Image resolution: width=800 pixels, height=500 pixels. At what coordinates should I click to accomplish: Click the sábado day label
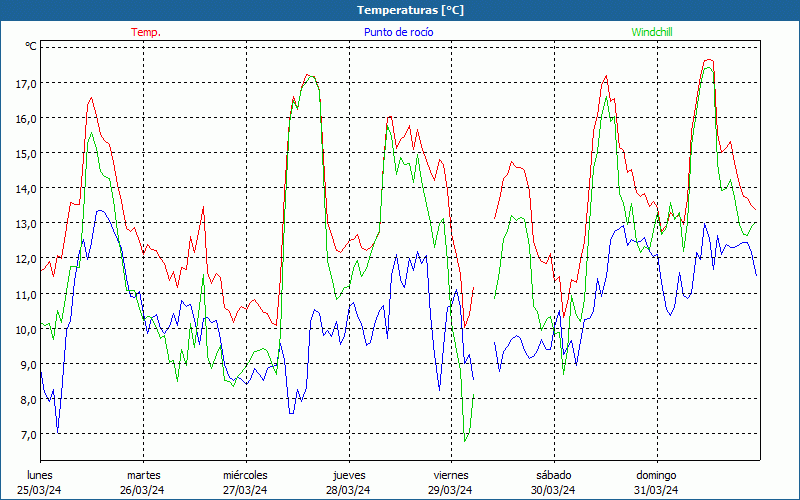pos(554,475)
